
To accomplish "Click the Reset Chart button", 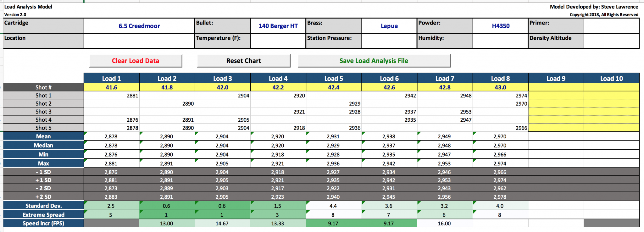I will point(244,61).
